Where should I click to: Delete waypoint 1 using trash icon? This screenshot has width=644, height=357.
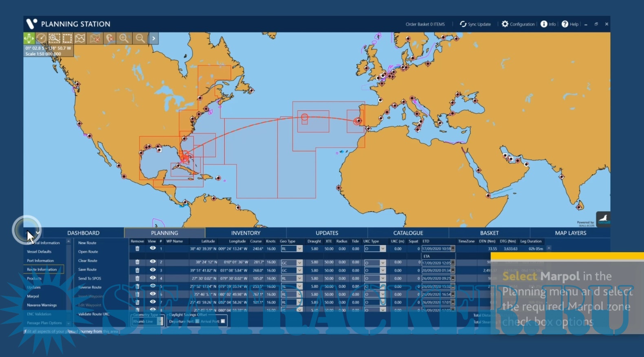pyautogui.click(x=137, y=249)
